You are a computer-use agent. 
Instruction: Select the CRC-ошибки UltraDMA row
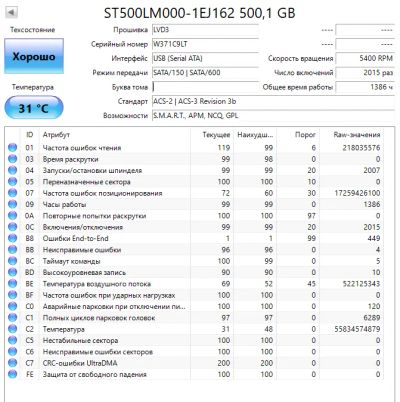(x=195, y=363)
